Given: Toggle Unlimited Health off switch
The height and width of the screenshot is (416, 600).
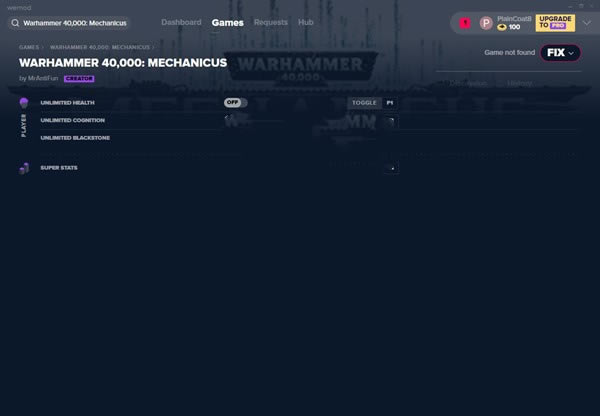Looking at the screenshot, I should click(x=235, y=102).
